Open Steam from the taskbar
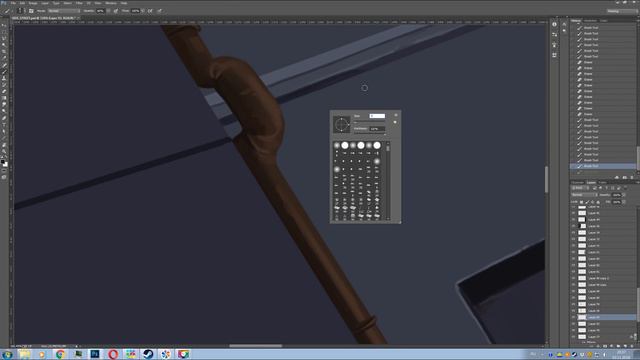This screenshot has height=360, width=640. [x=148, y=354]
